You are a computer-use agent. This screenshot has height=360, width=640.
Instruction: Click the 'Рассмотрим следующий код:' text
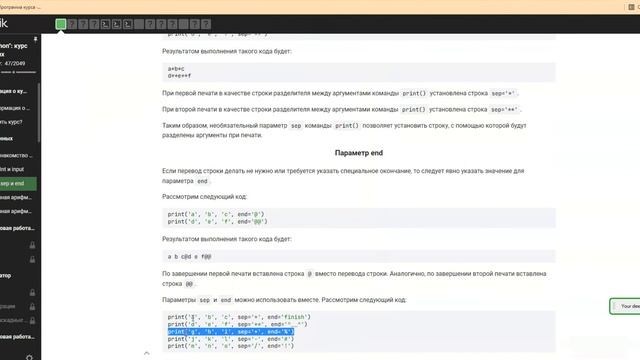coord(204,197)
